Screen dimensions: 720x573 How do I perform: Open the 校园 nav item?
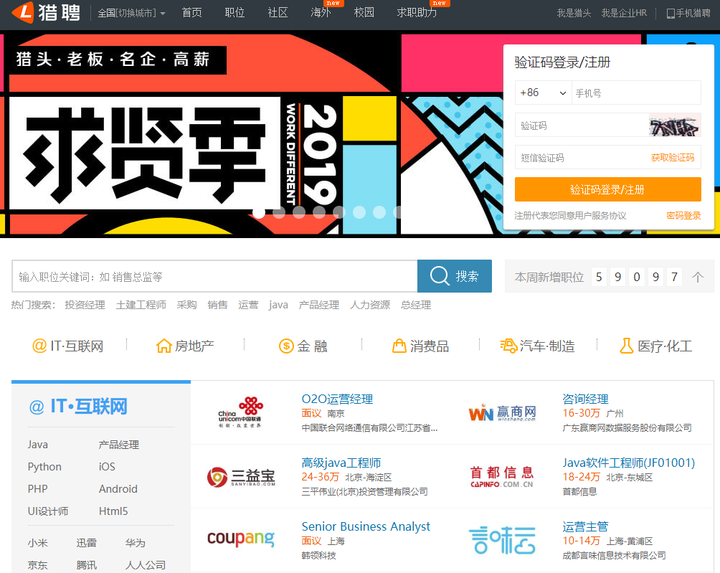coord(364,12)
